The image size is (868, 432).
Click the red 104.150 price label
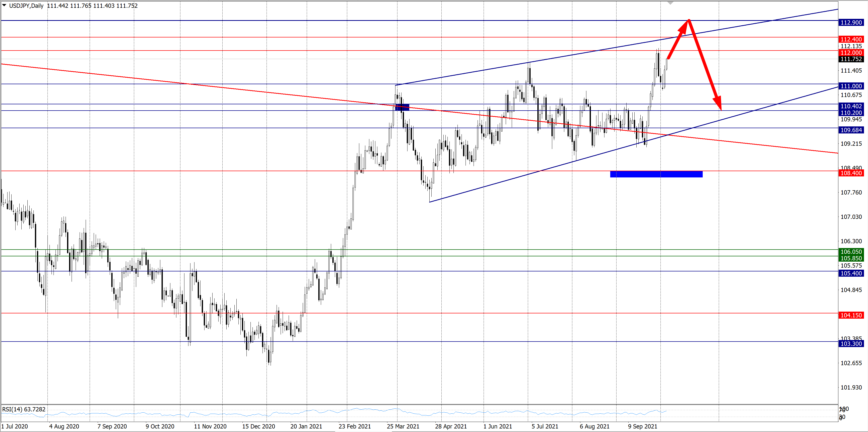point(851,315)
